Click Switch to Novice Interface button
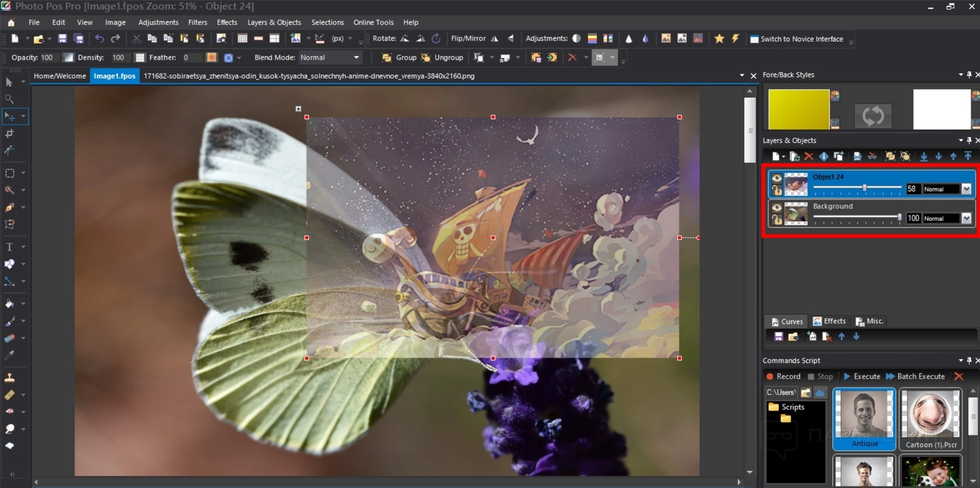The width and height of the screenshot is (980, 488). click(796, 39)
